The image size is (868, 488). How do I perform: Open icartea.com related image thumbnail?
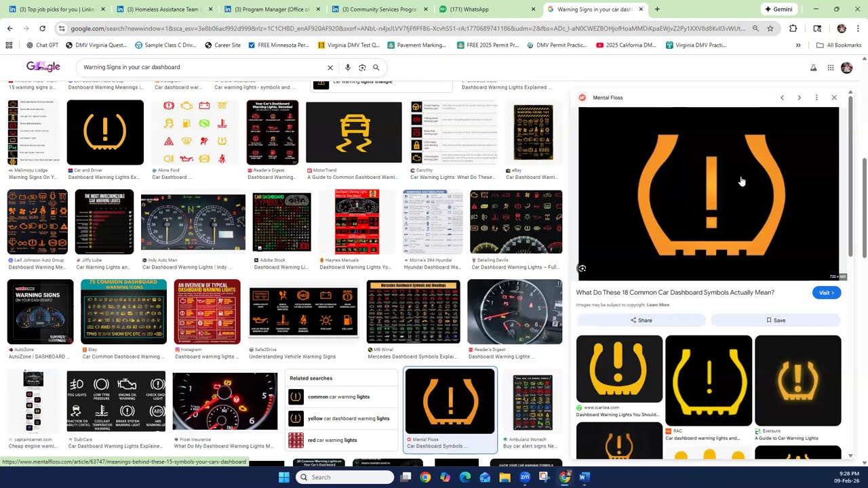619,369
